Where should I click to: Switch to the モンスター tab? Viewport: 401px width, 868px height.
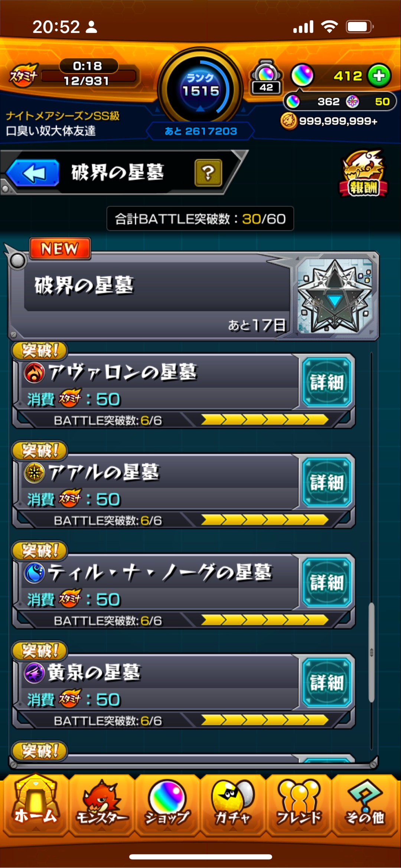(x=101, y=806)
